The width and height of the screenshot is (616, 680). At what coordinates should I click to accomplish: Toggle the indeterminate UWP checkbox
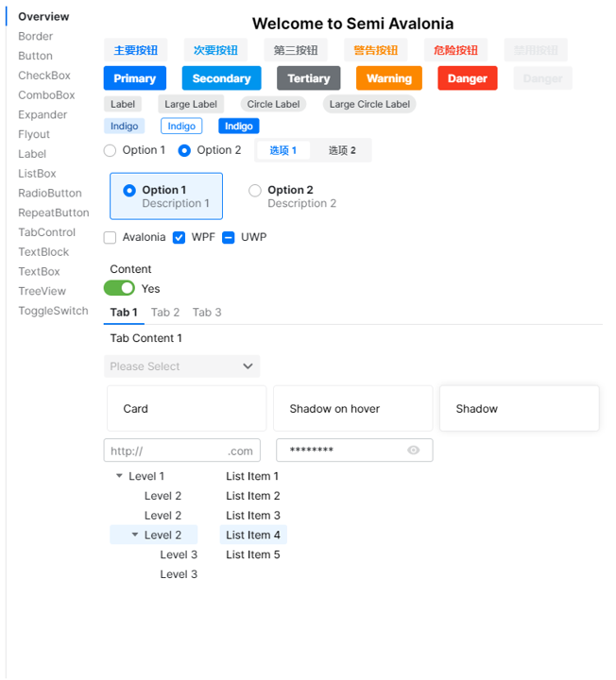click(229, 237)
